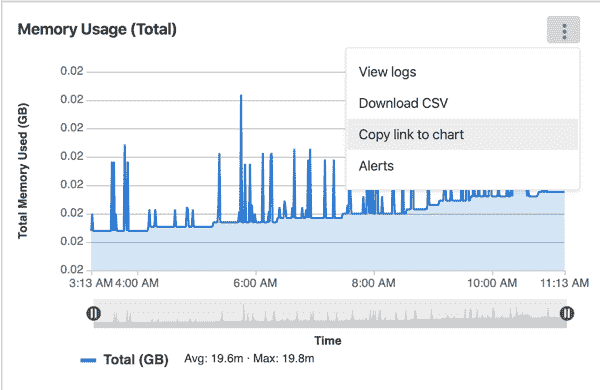Click right time range slider handle
The width and height of the screenshot is (600, 390).
coord(567,313)
